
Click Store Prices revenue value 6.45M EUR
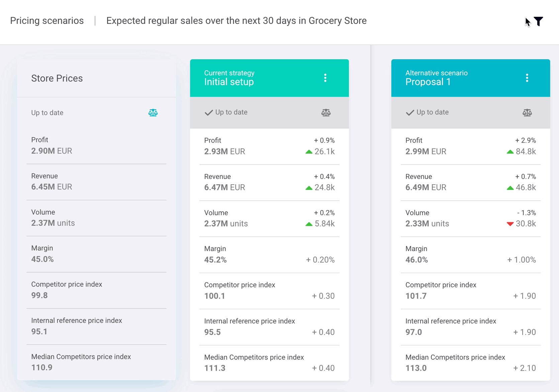(52, 187)
